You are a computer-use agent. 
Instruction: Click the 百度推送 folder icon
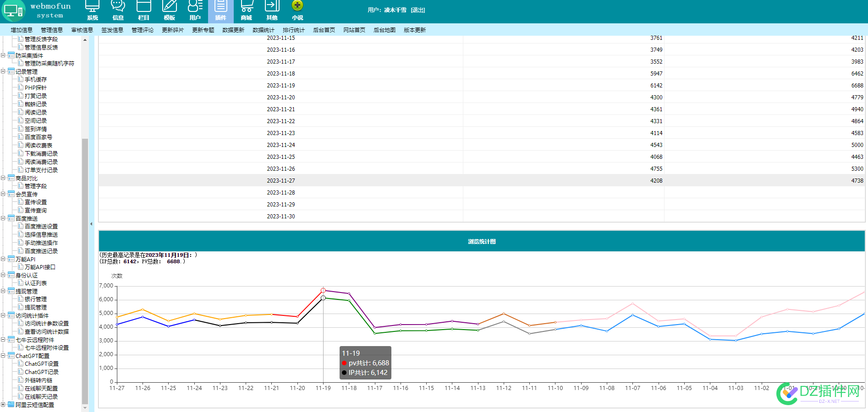[x=11, y=218]
